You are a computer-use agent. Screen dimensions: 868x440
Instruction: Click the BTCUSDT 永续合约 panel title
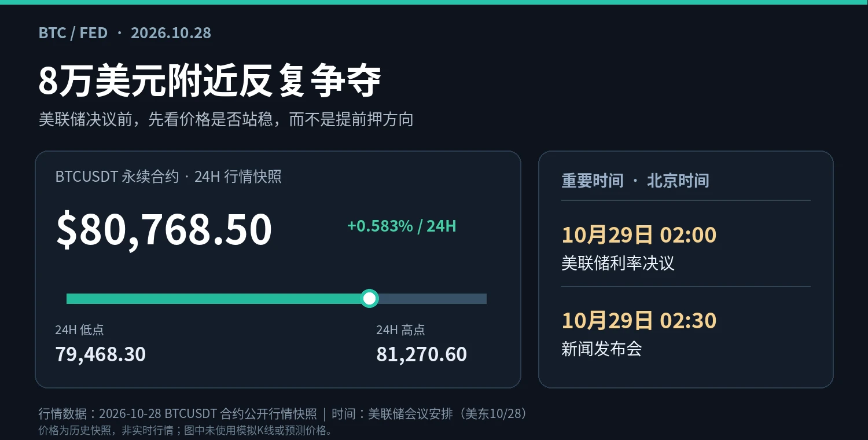168,177
